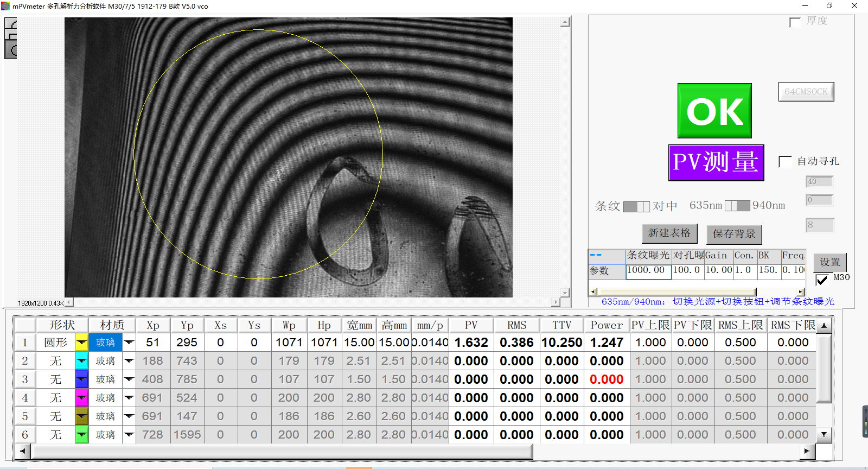Open row 1 yellow shape dropdown
Screen dimensions: 868x469
(81, 343)
